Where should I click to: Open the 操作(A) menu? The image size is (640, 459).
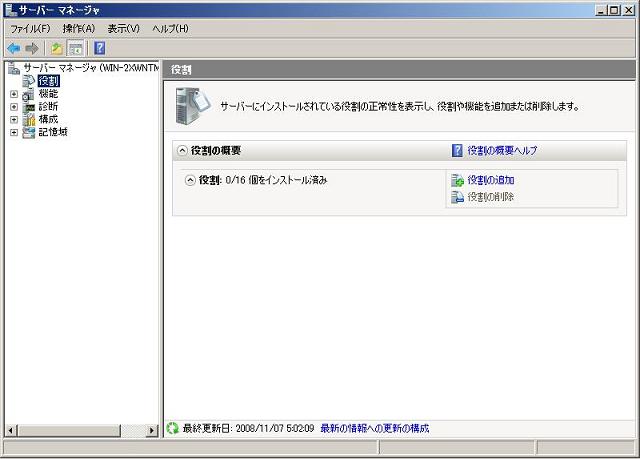coord(79,29)
